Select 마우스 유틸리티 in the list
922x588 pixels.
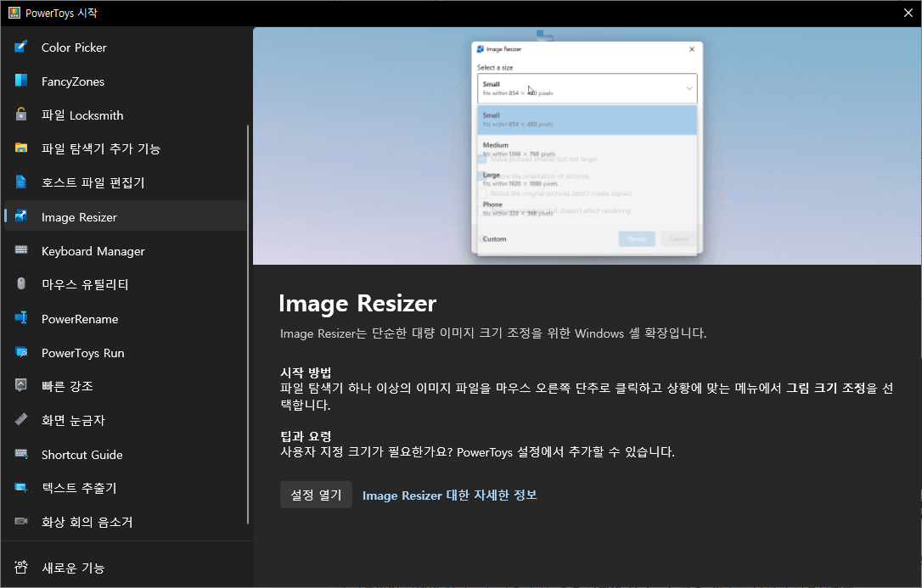click(126, 284)
